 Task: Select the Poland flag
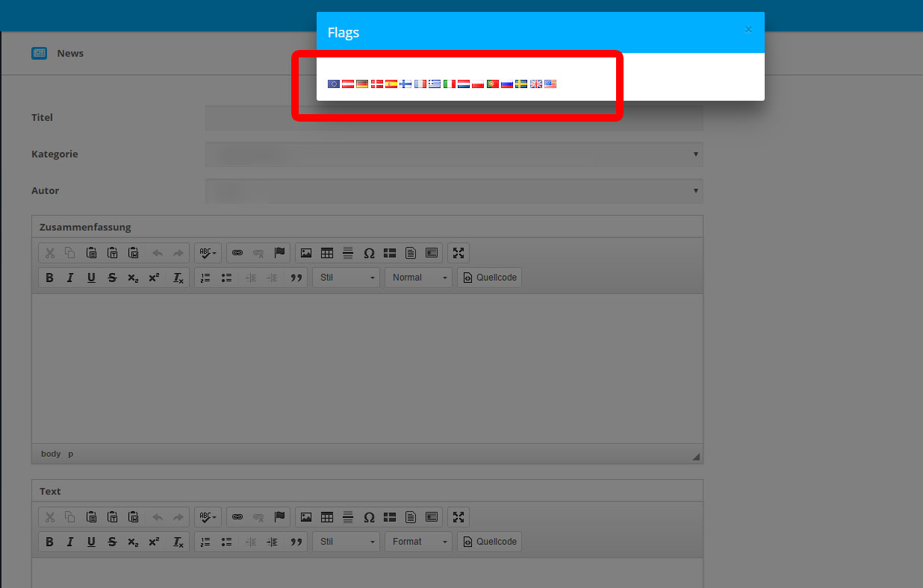click(478, 84)
